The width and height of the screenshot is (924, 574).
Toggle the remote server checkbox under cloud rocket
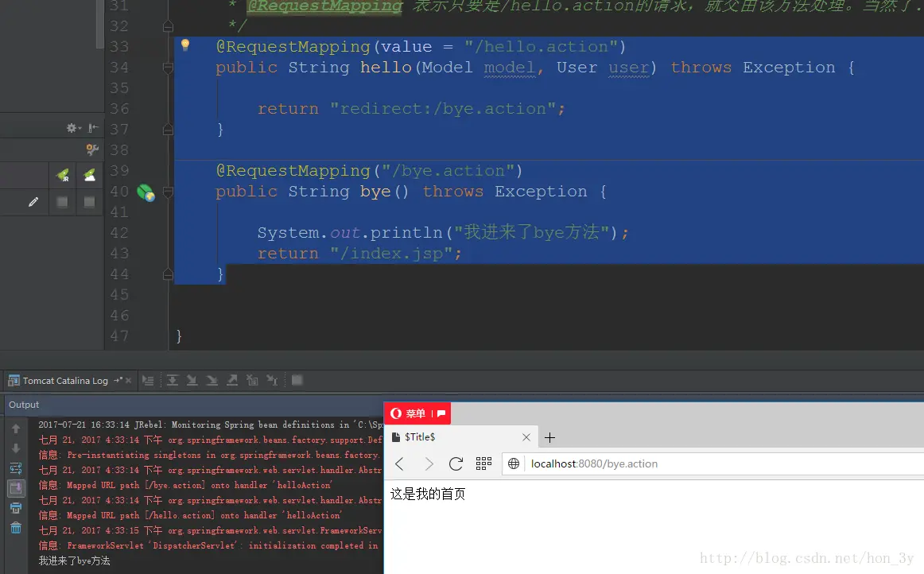[x=89, y=202]
